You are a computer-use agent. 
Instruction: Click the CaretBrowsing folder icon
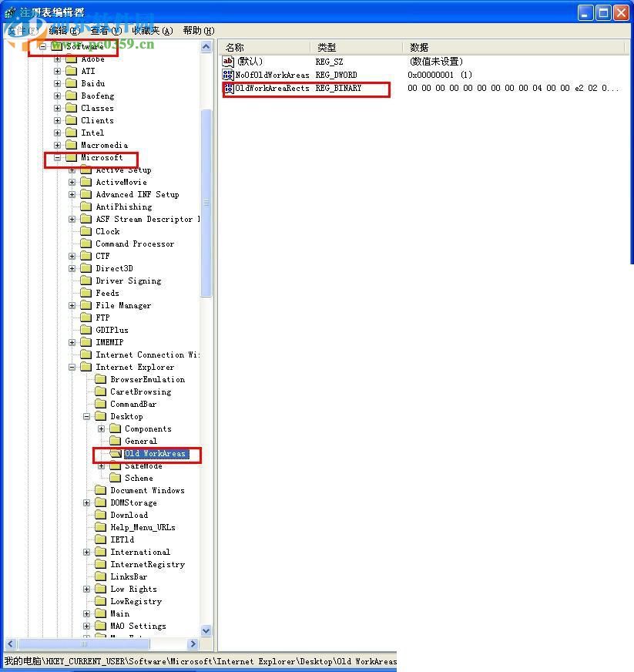[101, 391]
